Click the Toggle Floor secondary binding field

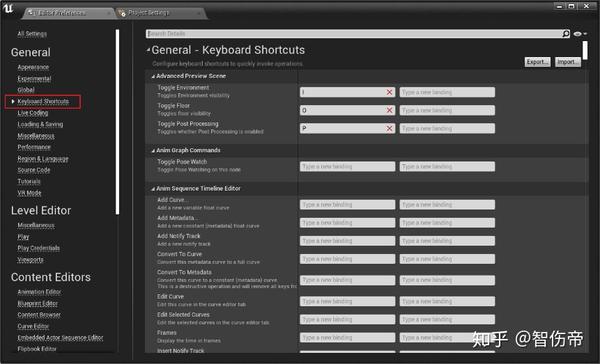pos(447,110)
